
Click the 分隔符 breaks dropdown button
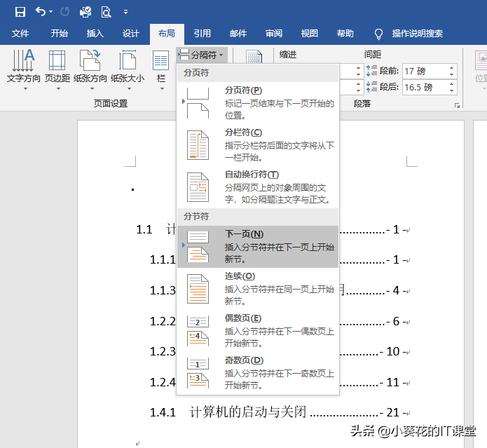pos(202,55)
